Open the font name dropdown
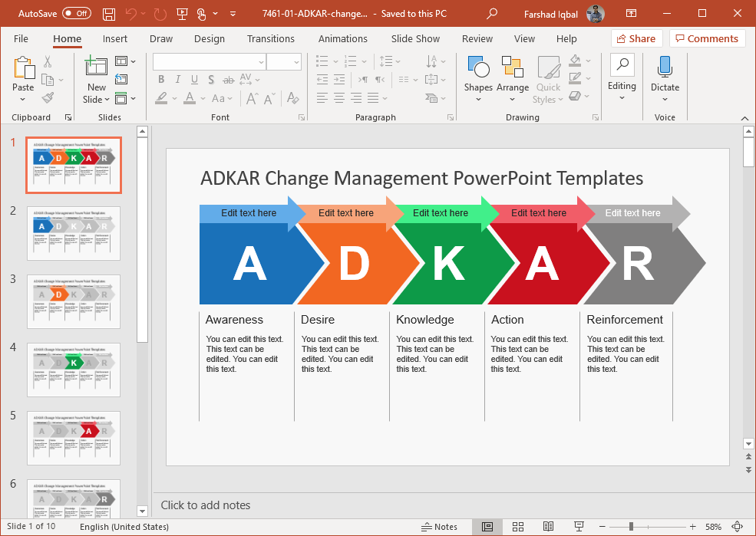 tap(261, 62)
